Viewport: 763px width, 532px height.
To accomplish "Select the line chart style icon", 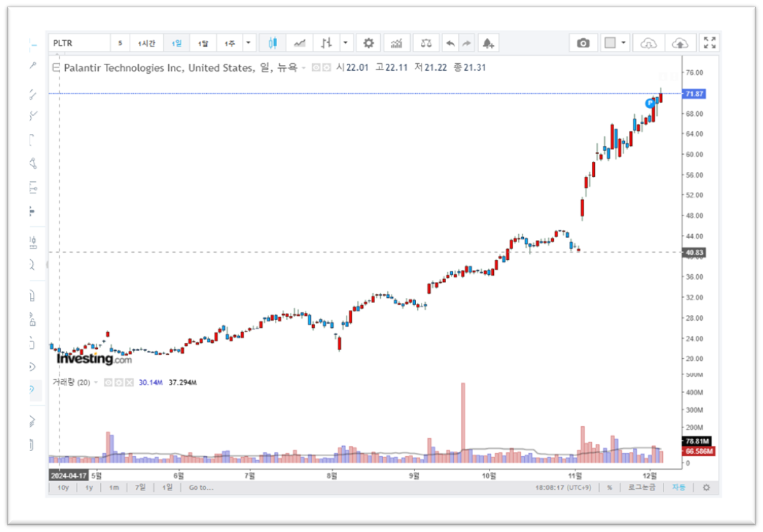I will tap(299, 43).
